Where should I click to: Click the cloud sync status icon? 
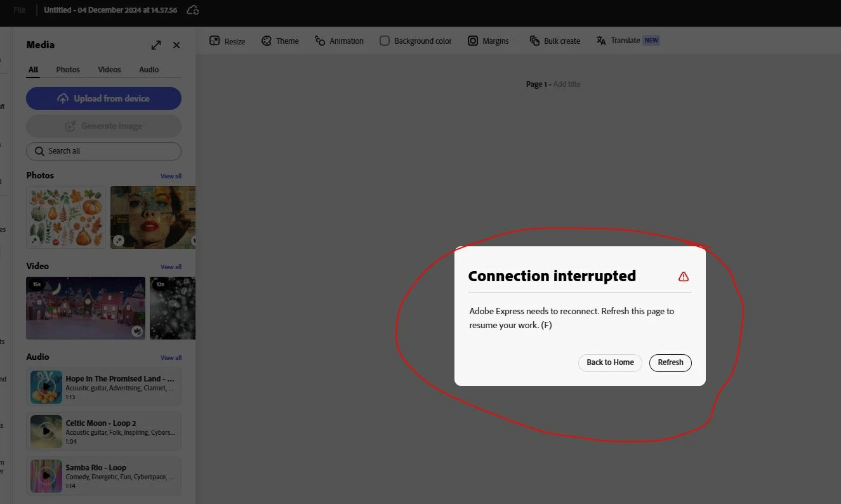coord(193,10)
